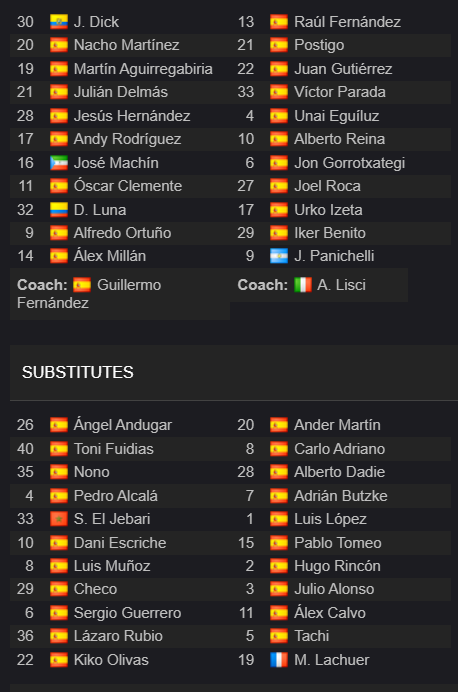Viewport: 458px width, 692px height.
Task: Open Alfredo Ortuño's player profile
Action: 122,233
